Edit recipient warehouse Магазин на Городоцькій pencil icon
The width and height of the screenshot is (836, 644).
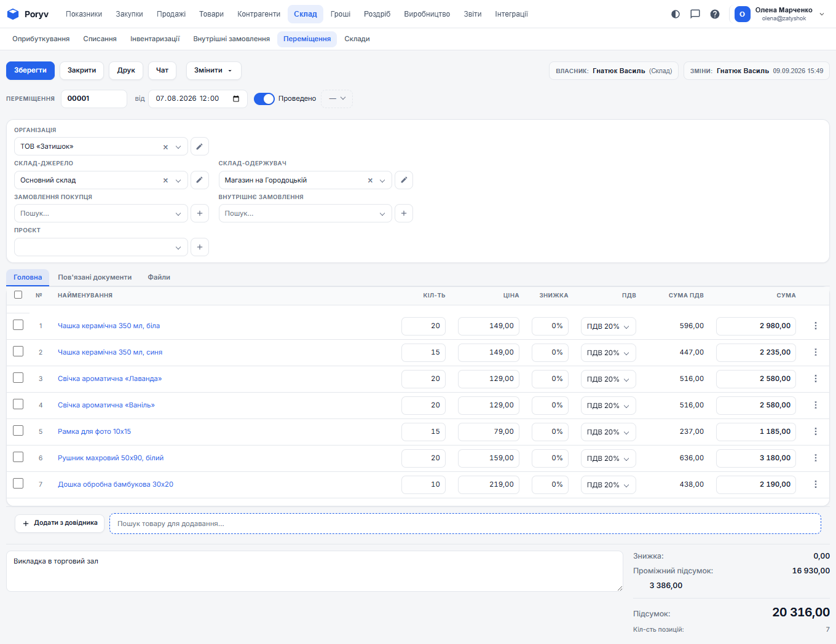pos(404,180)
